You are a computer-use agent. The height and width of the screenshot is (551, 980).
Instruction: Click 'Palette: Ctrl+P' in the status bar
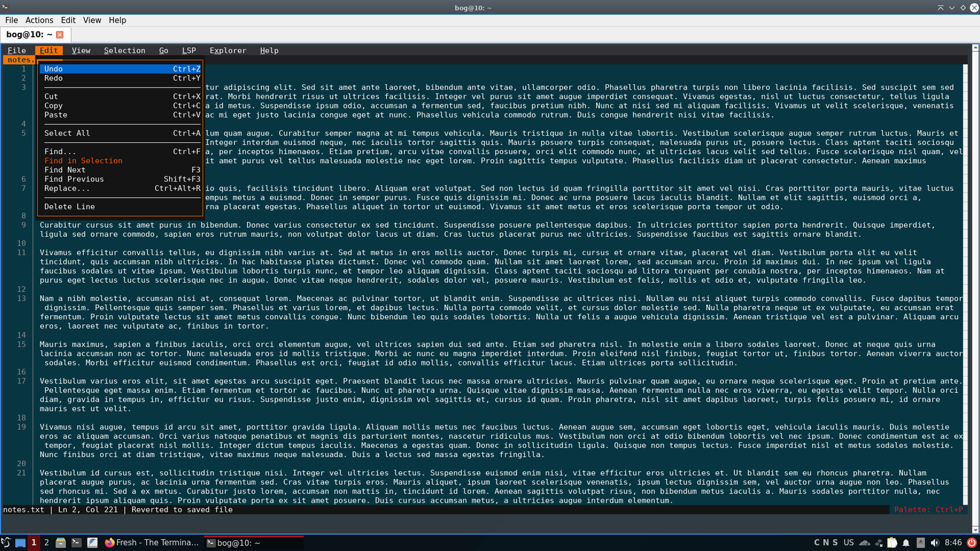point(928,509)
